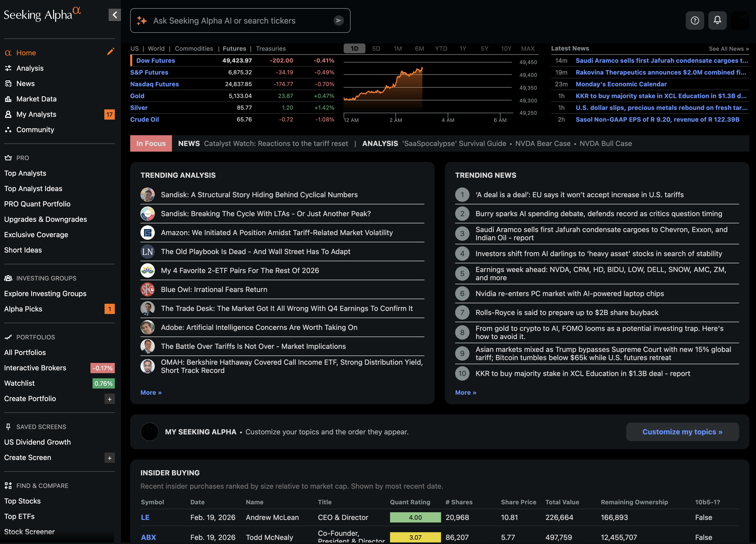
Task: Open the help question mark icon
Action: point(695,20)
